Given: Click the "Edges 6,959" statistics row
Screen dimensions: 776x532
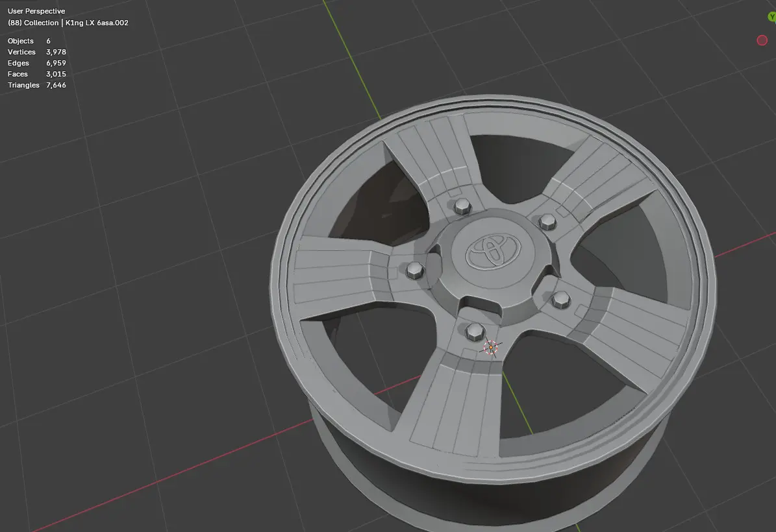Looking at the screenshot, I should pos(36,63).
